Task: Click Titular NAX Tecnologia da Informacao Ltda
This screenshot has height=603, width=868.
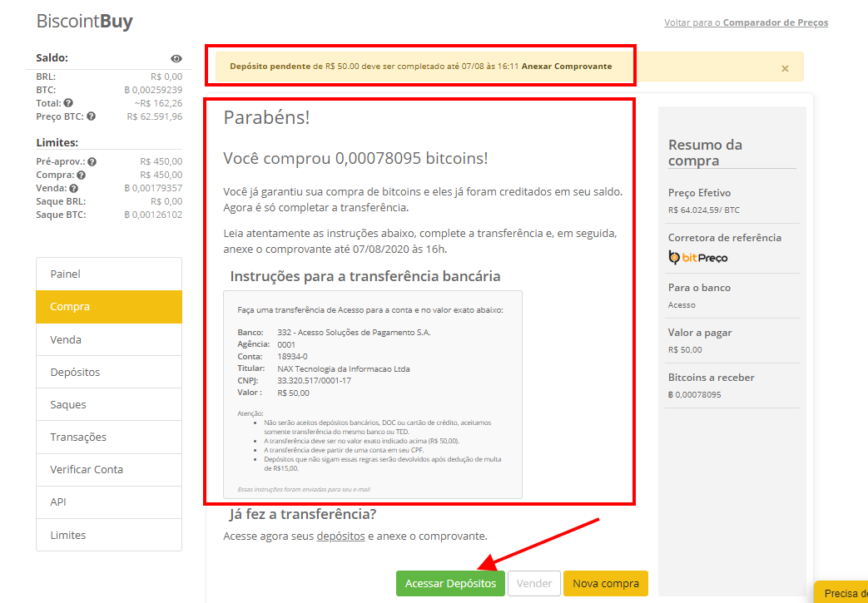Action: click(x=343, y=368)
